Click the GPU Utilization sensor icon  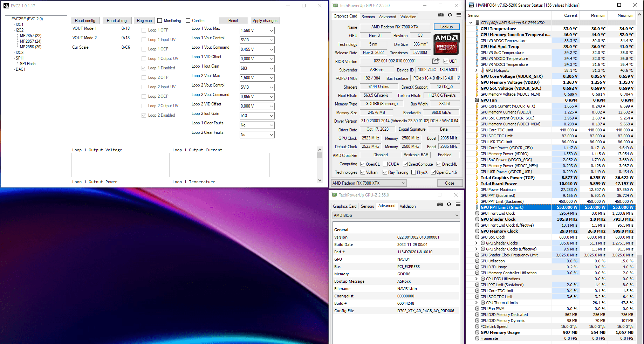(x=477, y=261)
